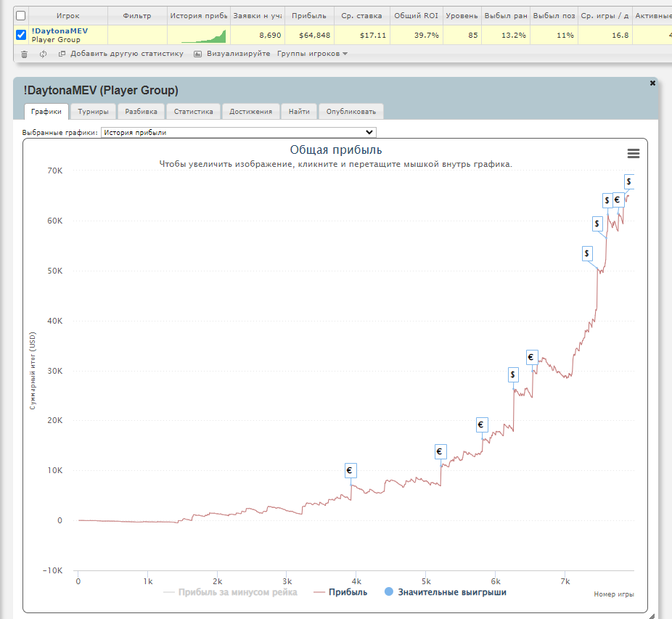Click the refresh statistics icon
This screenshot has width=672, height=619.
pyautogui.click(x=44, y=54)
